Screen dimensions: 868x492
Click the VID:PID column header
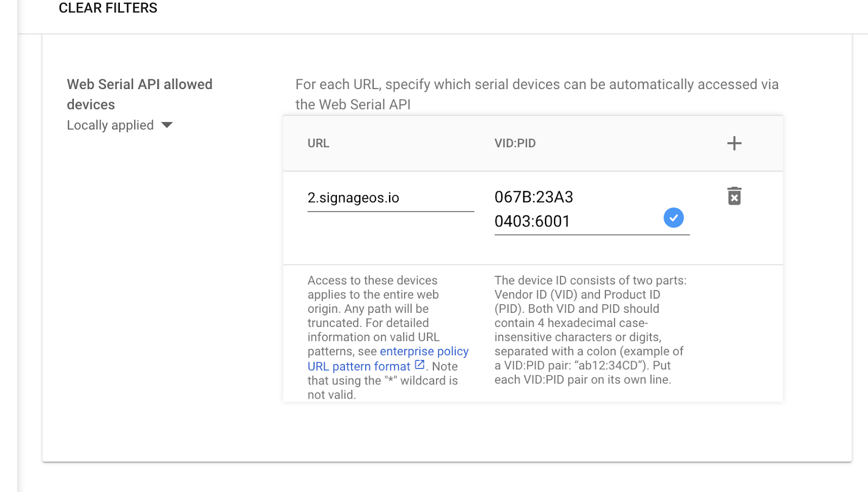coord(514,143)
